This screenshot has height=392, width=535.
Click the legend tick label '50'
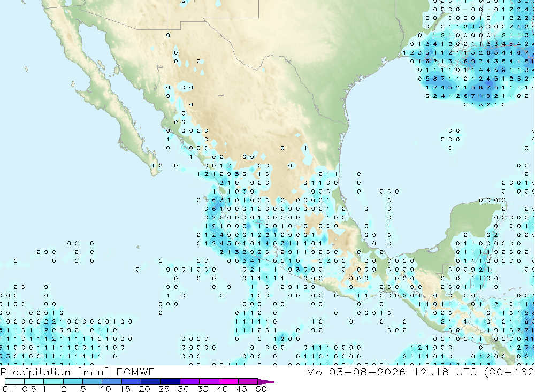[261, 389]
